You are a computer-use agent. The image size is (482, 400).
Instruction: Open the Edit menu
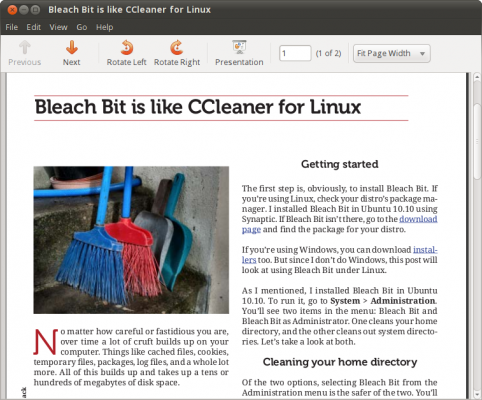tap(34, 27)
